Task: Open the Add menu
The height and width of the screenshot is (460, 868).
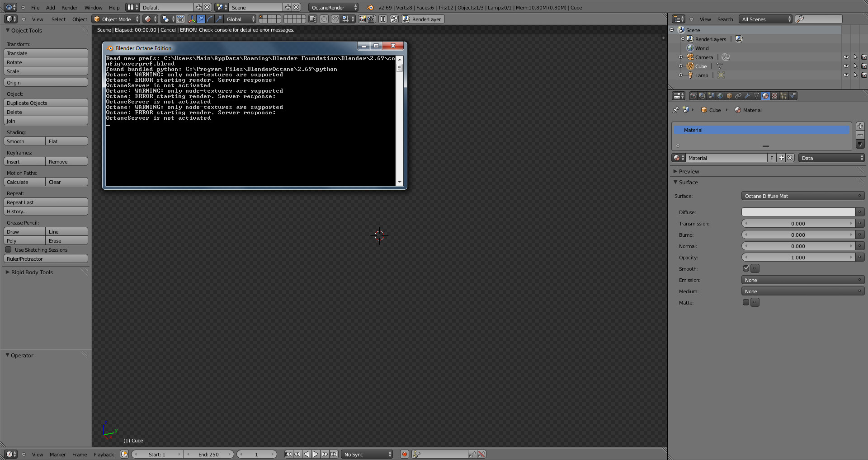Action: coord(51,7)
